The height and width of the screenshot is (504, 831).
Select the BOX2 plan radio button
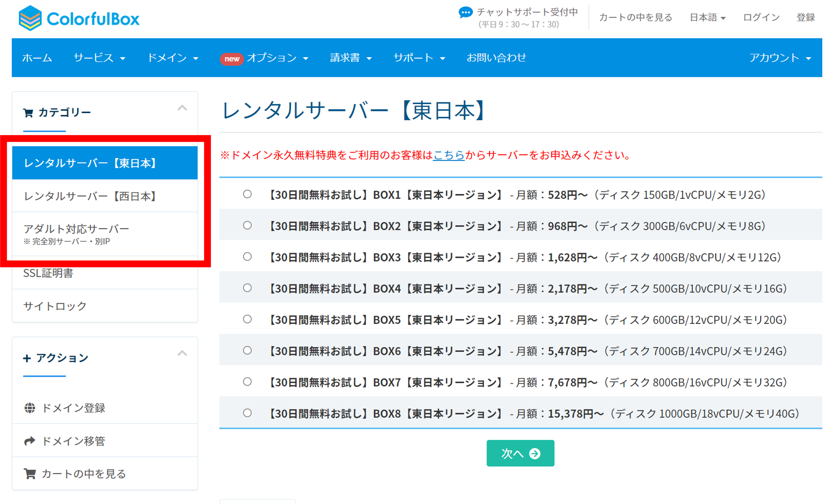point(247,225)
